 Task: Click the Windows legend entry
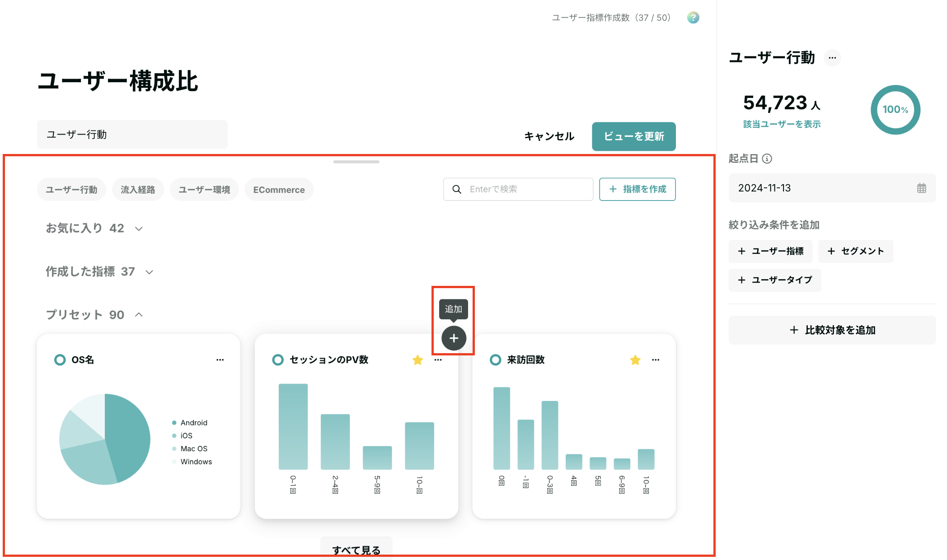pos(192,462)
